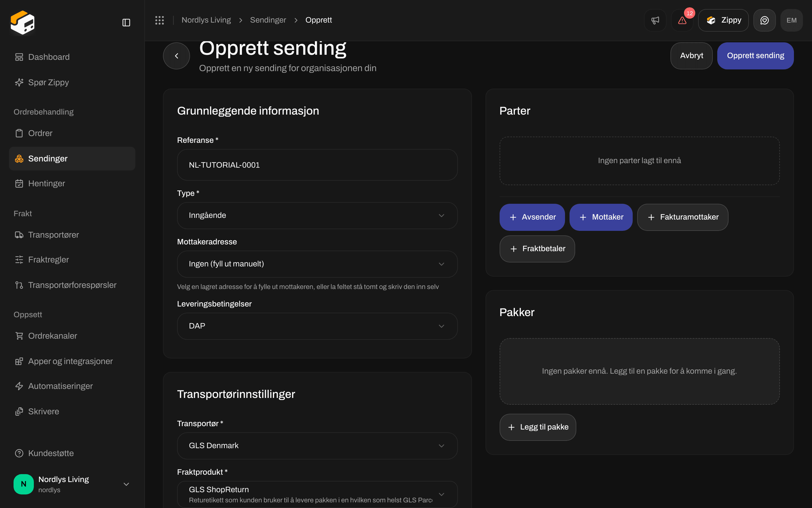Click the Opprett breadcrumb text

318,20
